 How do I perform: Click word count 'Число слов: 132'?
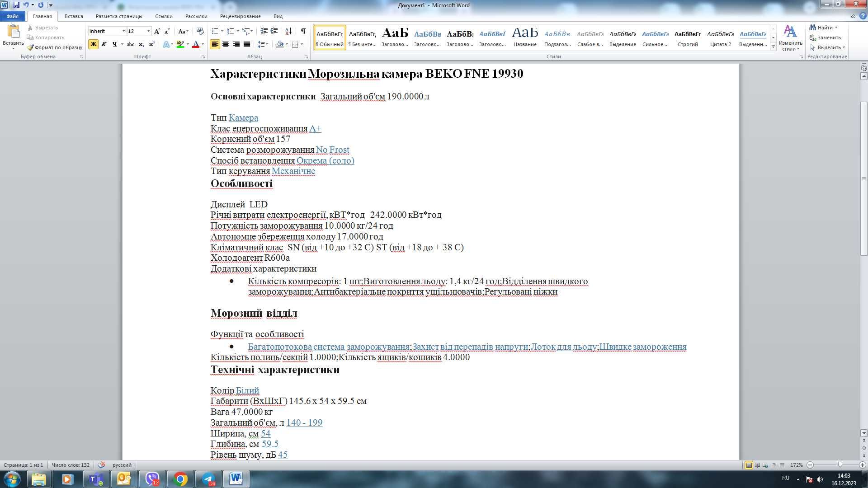[x=71, y=465]
